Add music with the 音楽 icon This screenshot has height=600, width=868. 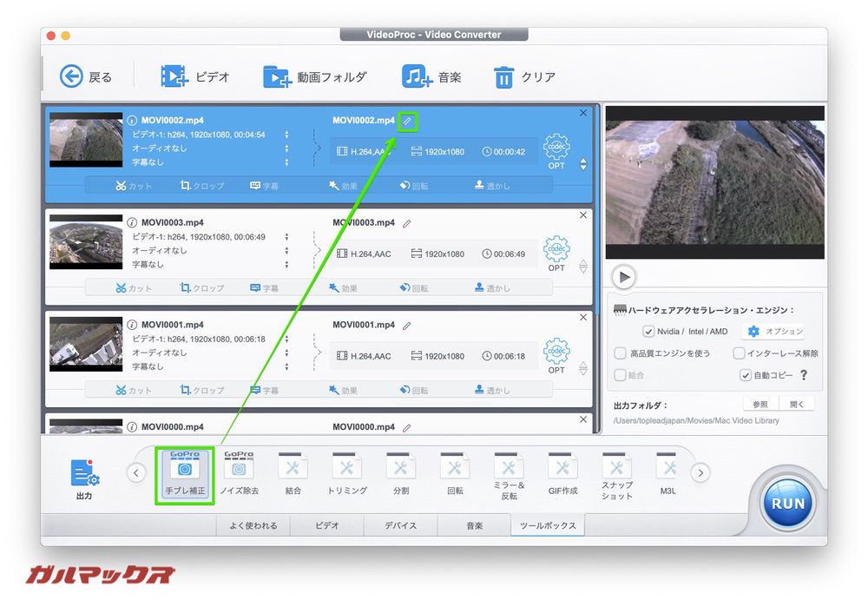click(417, 76)
